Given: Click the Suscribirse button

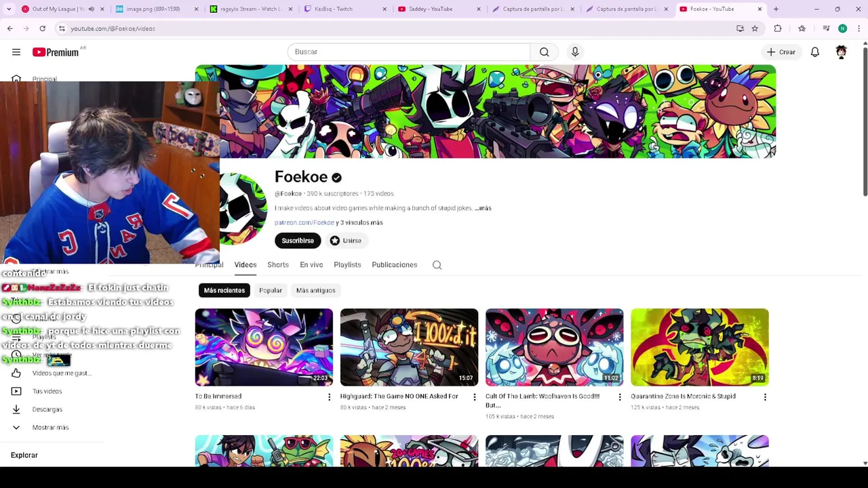Looking at the screenshot, I should (298, 241).
